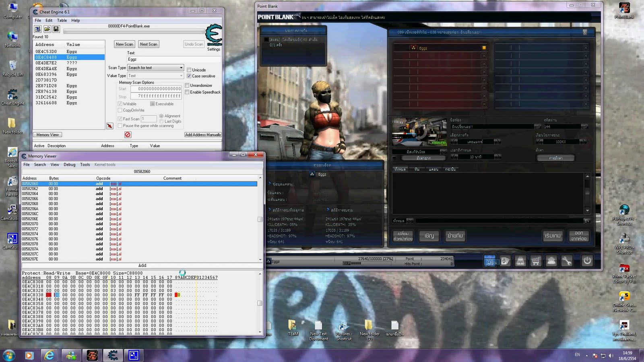
Task: Open View menu in Memory Viewer
Action: tap(55, 165)
